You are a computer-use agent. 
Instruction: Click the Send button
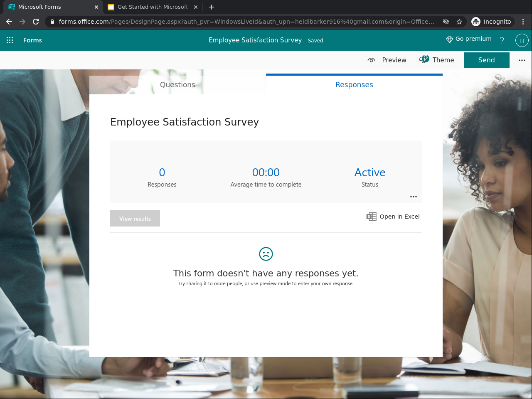(x=487, y=60)
